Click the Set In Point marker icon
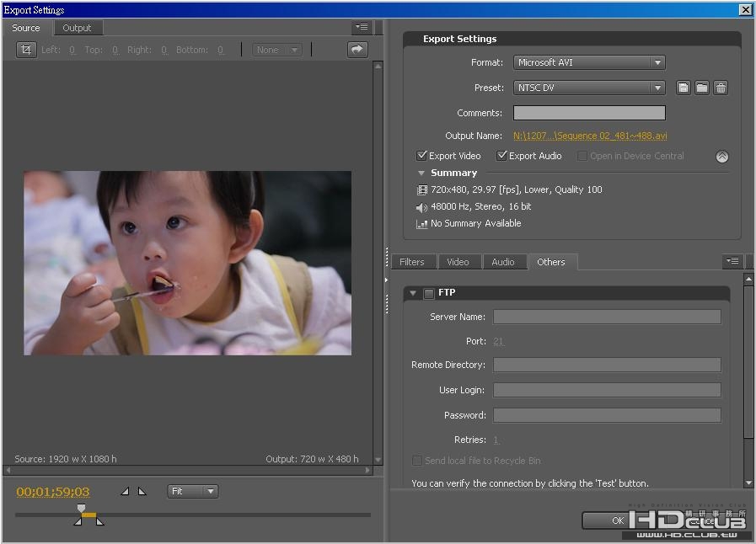 [x=125, y=491]
